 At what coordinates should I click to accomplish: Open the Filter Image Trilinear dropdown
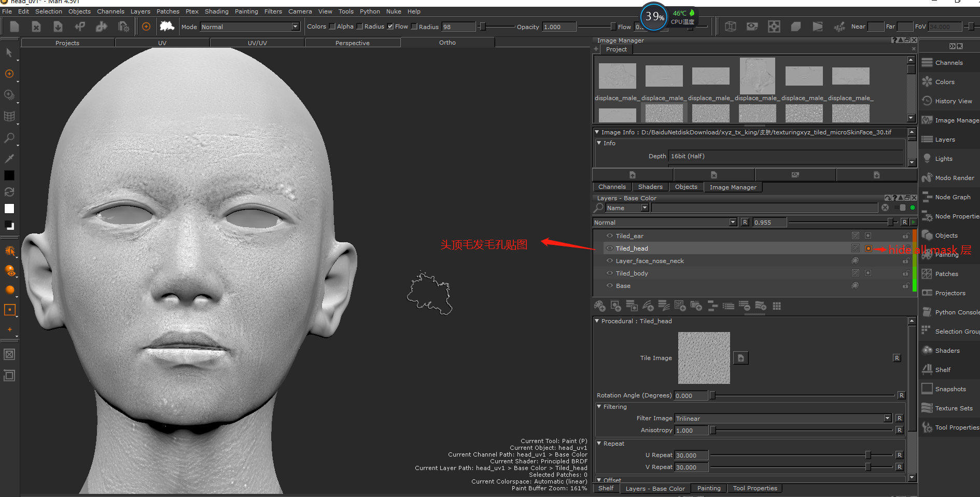click(783, 419)
